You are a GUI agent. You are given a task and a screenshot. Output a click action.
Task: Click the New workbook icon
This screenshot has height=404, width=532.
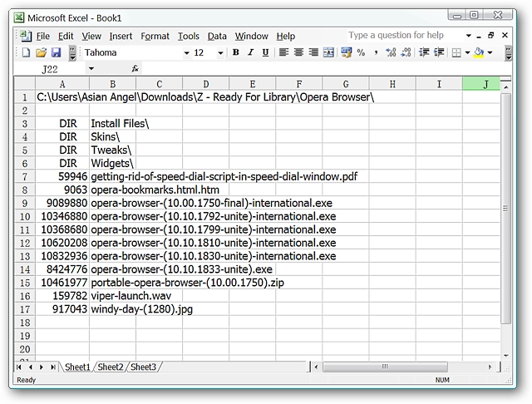pyautogui.click(x=26, y=52)
